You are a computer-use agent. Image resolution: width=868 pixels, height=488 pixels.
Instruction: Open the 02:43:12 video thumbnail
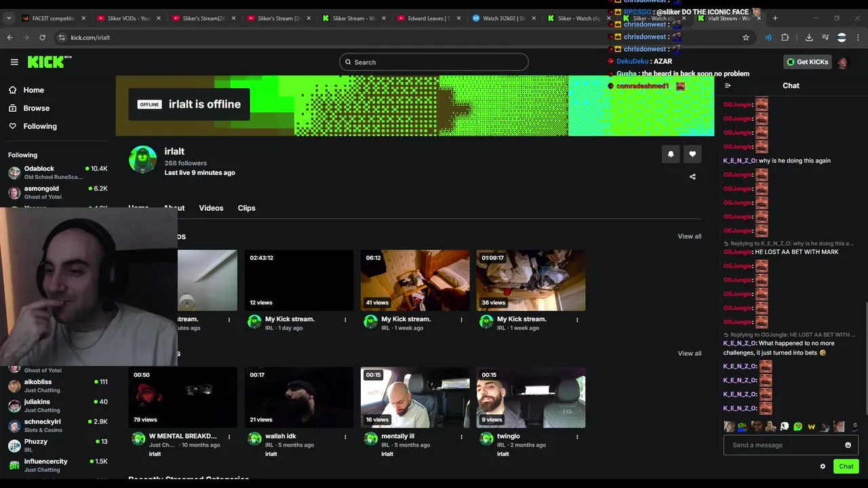pos(299,281)
